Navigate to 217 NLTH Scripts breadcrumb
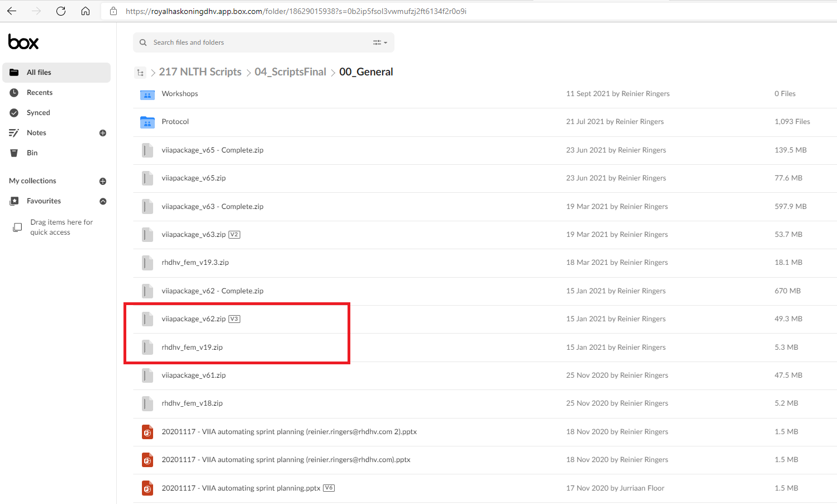837x504 pixels. tap(200, 72)
